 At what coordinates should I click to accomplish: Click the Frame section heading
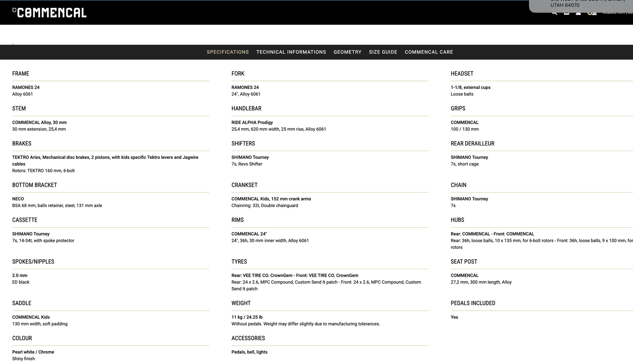21,74
